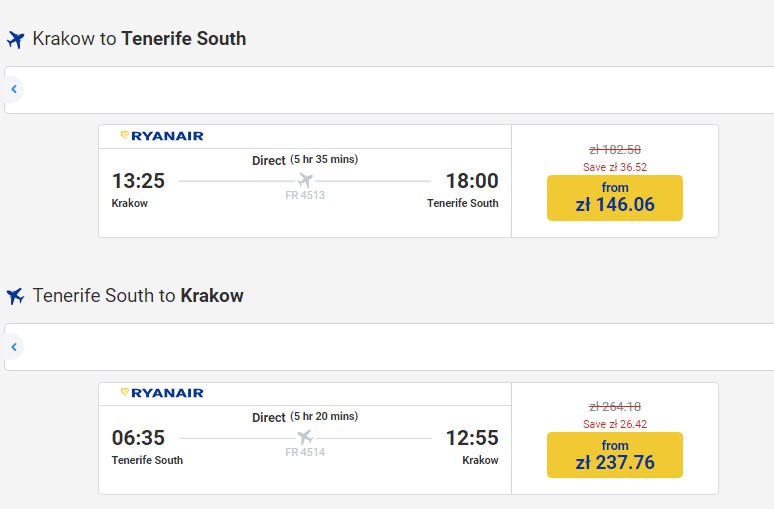Select the from zł 146.06 fare
This screenshot has width=774, height=509.
(614, 197)
